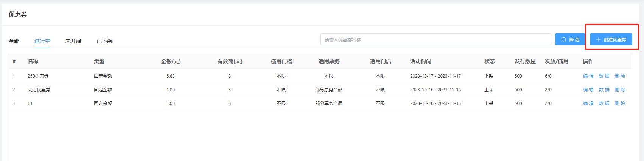
Task: View data for the 250优惠券 coupon
Action: coord(604,76)
